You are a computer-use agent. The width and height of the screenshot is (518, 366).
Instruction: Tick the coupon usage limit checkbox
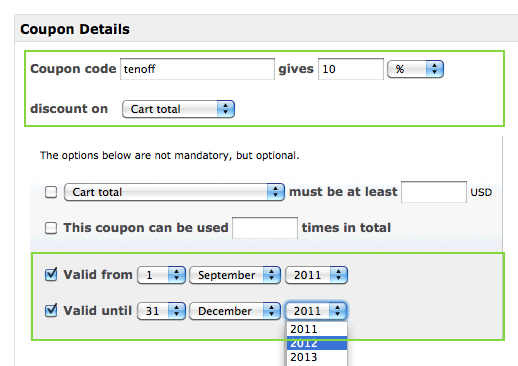click(51, 228)
